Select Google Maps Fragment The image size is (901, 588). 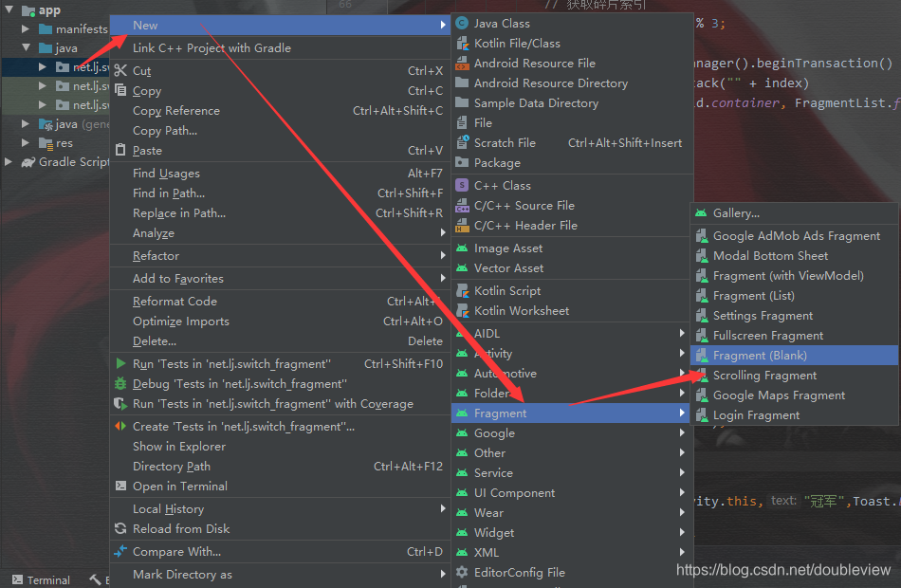click(x=794, y=395)
